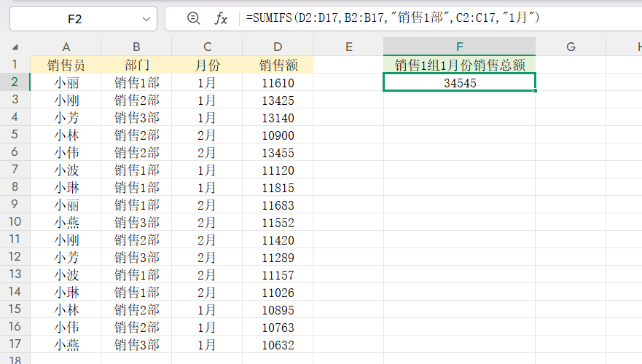Click sales value 10763
Viewport: 642px width, 364px height.
point(278,327)
